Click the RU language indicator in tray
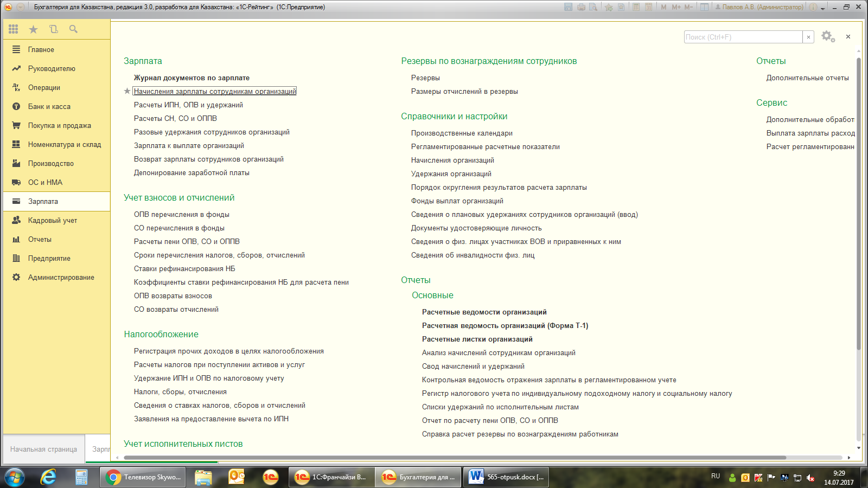The width and height of the screenshot is (868, 488). 716,476
